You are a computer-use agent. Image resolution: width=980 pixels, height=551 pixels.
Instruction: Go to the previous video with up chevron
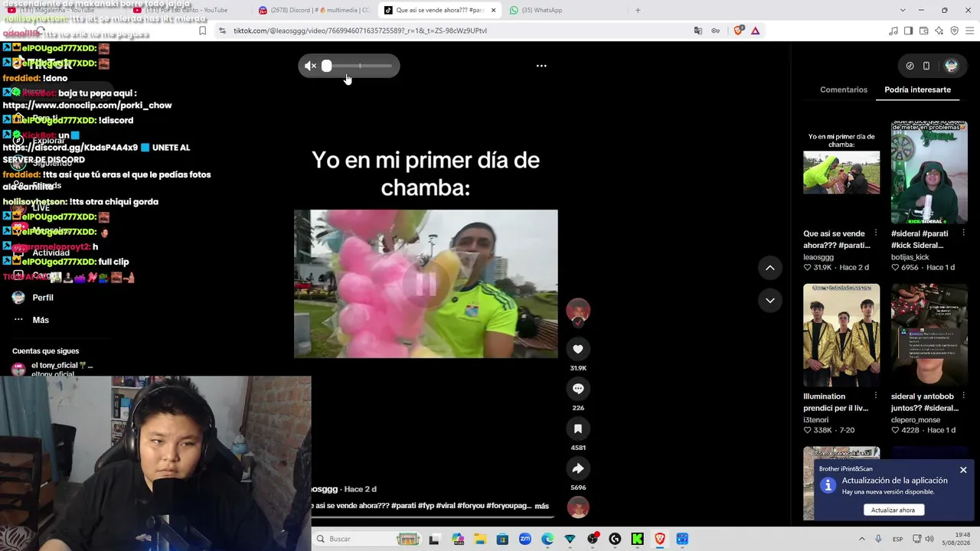pyautogui.click(x=770, y=268)
